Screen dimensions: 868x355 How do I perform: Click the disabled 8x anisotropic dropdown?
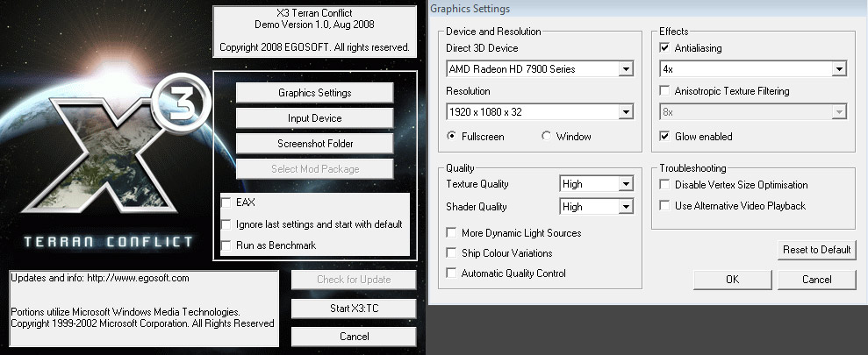point(753,111)
